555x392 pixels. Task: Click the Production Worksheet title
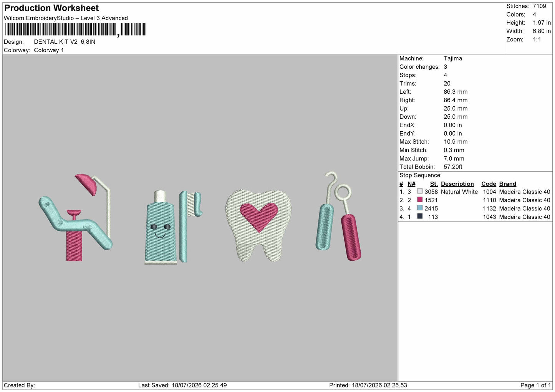(x=51, y=8)
